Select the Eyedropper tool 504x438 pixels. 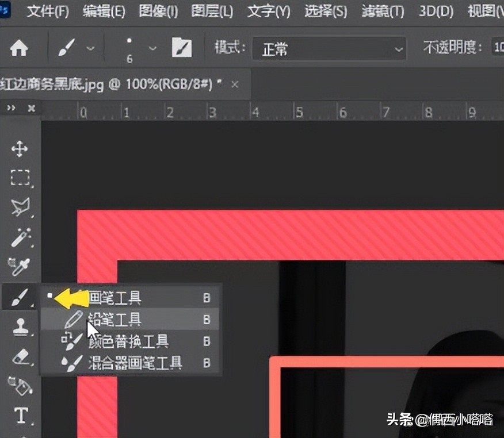point(20,266)
